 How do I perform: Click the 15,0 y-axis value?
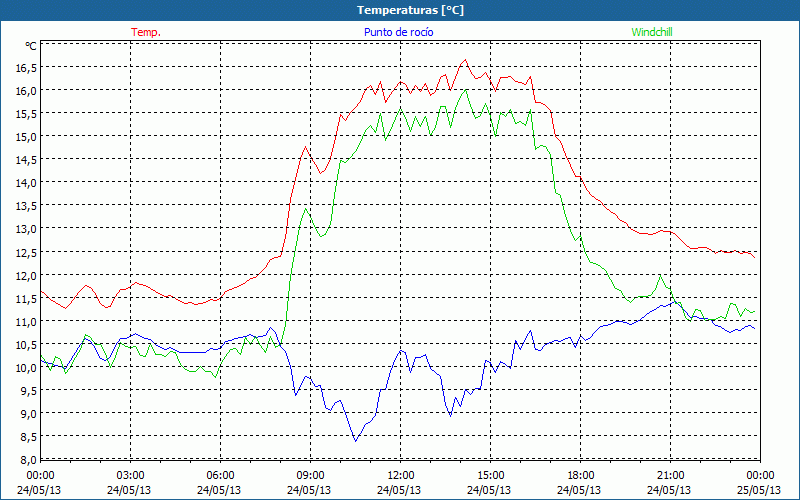pos(27,136)
